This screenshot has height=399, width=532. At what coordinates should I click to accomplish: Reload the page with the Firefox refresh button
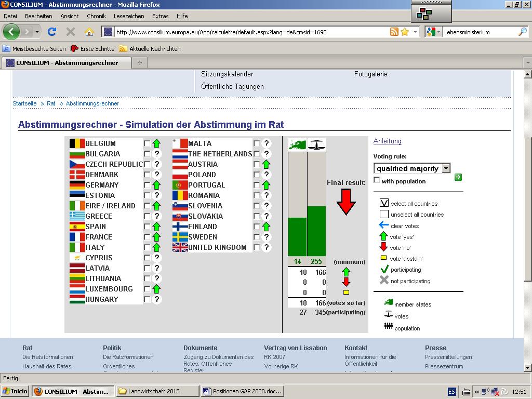coord(52,32)
